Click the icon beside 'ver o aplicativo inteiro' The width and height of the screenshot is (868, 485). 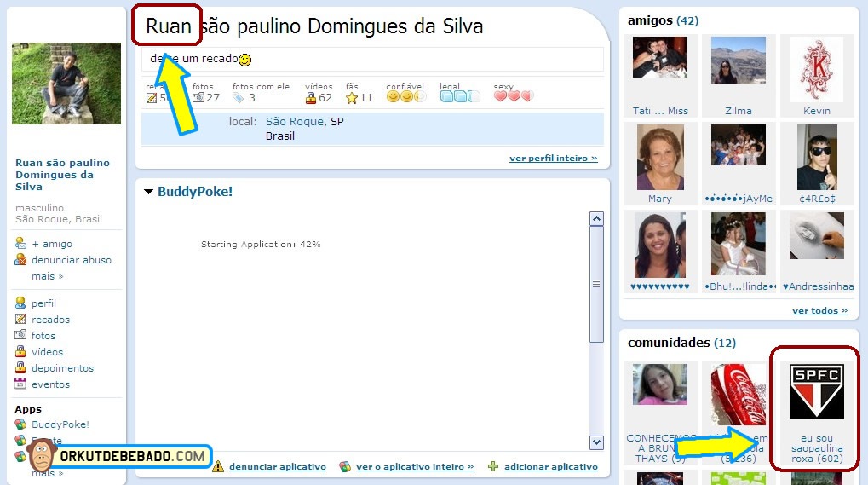pyautogui.click(x=345, y=466)
